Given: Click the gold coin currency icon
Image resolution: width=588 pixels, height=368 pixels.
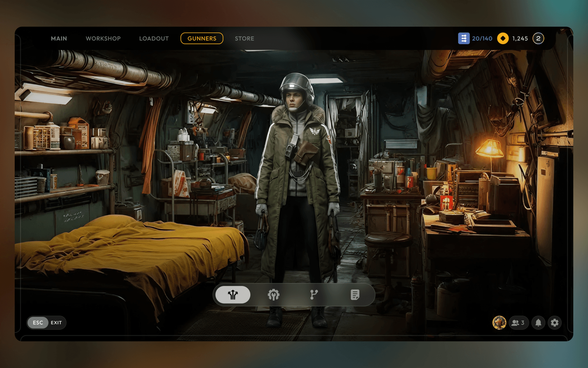Looking at the screenshot, I should 503,38.
